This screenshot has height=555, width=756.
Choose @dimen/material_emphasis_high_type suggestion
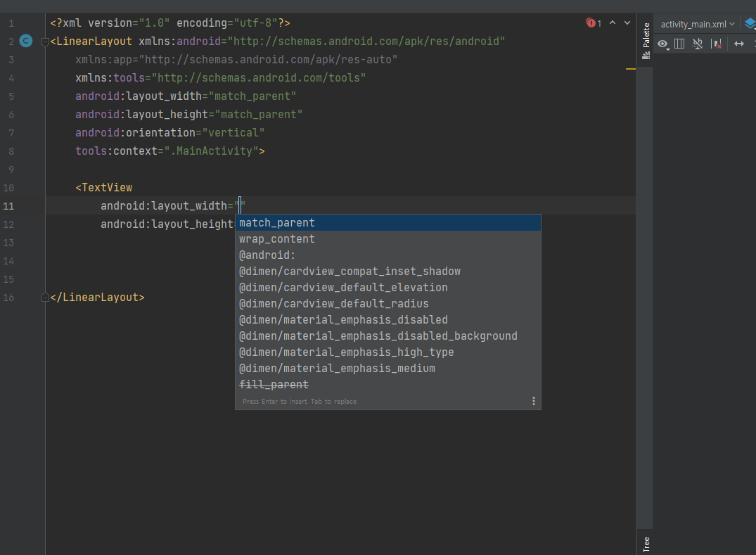click(388, 352)
